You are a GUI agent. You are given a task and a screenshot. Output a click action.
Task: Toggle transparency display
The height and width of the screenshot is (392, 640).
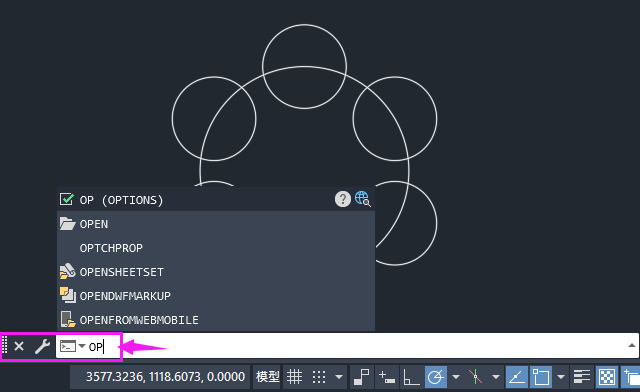[607, 376]
